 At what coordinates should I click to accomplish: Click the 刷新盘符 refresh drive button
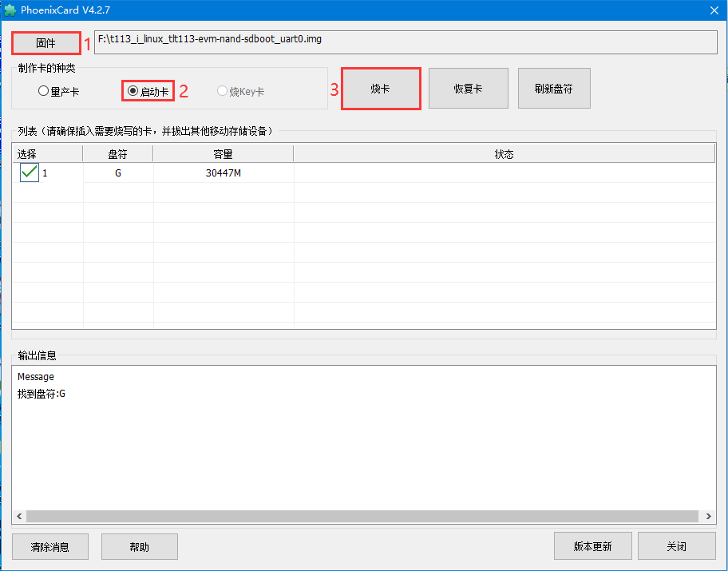(x=554, y=89)
